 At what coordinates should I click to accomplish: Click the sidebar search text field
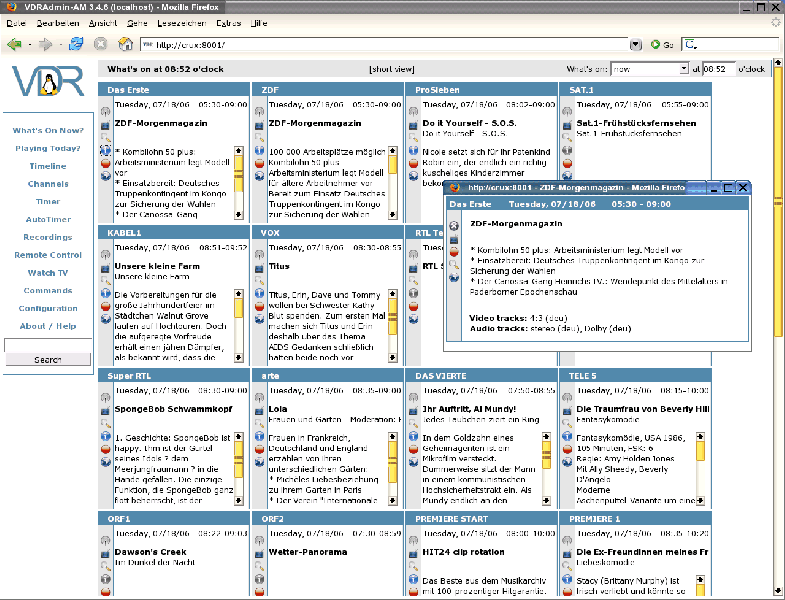pos(47,345)
